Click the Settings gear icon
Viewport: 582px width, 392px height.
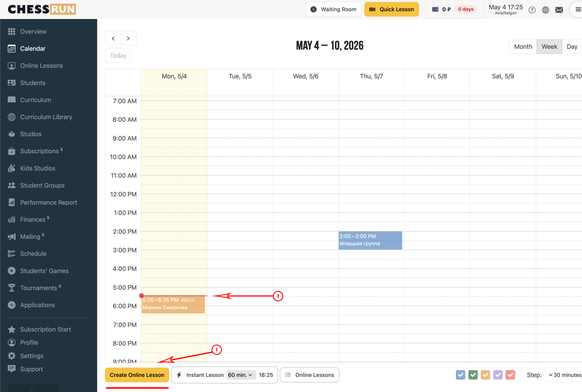pos(12,356)
